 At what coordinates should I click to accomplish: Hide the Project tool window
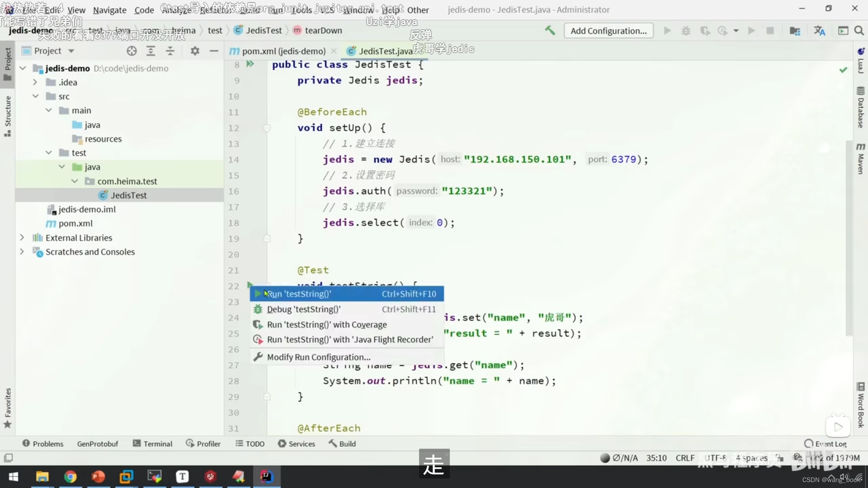pyautogui.click(x=214, y=51)
